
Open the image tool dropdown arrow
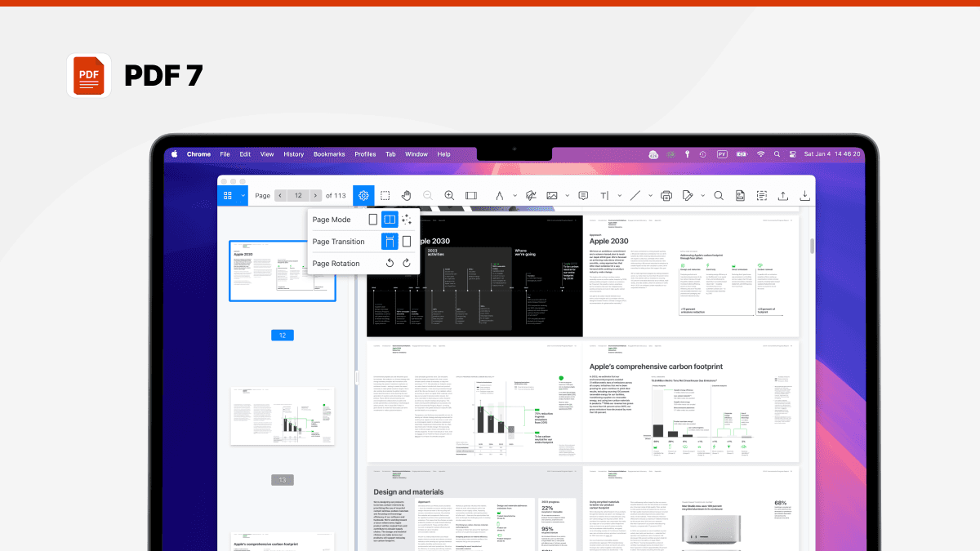[566, 196]
